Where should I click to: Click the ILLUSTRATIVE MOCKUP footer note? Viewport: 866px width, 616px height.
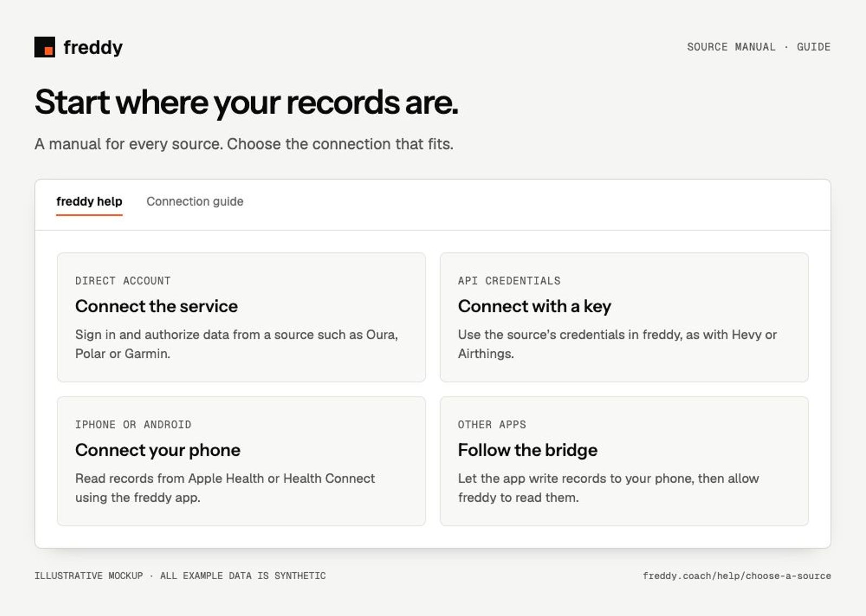pos(180,576)
